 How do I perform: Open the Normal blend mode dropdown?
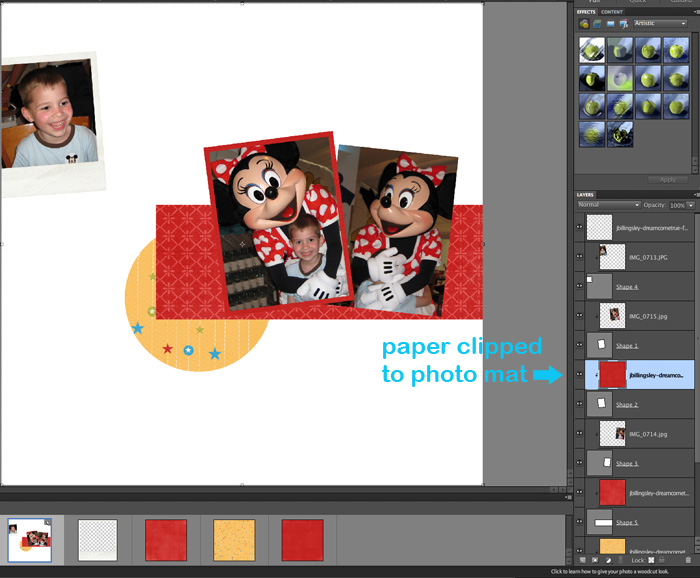click(608, 205)
